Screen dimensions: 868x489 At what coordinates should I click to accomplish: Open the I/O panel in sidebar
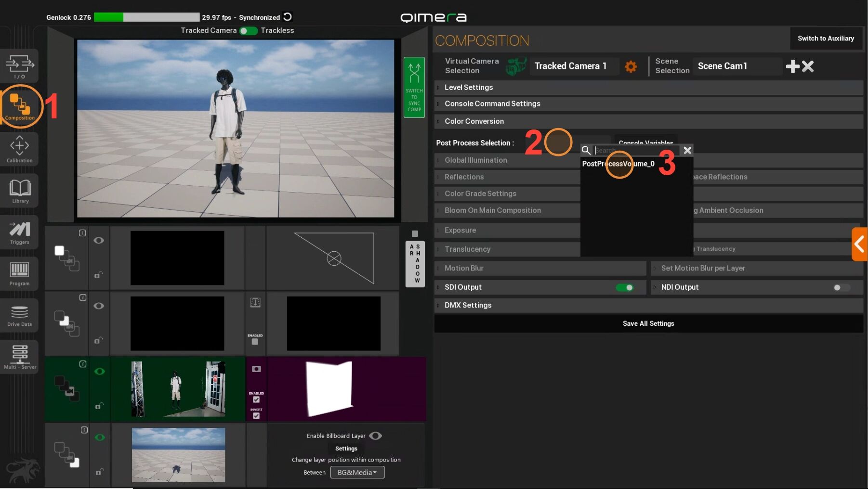tap(20, 66)
